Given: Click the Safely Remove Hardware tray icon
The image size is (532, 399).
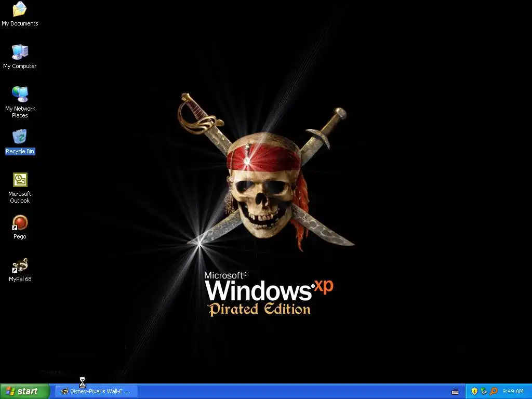Looking at the screenshot, I should (484, 391).
